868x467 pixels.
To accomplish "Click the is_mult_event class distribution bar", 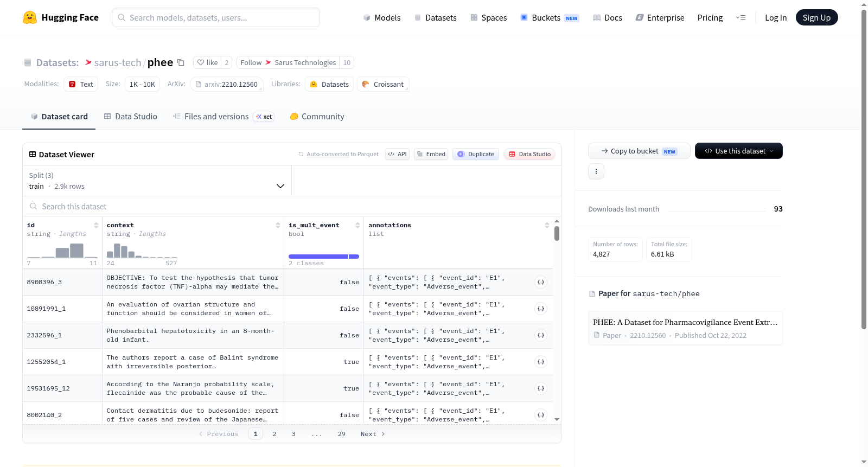I will pyautogui.click(x=324, y=257).
